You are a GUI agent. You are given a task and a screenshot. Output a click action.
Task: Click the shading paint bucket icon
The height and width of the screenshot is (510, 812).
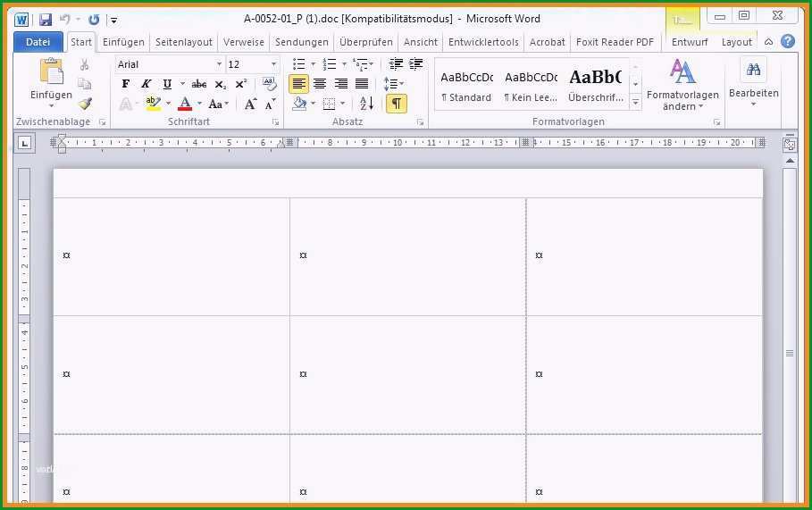click(299, 104)
